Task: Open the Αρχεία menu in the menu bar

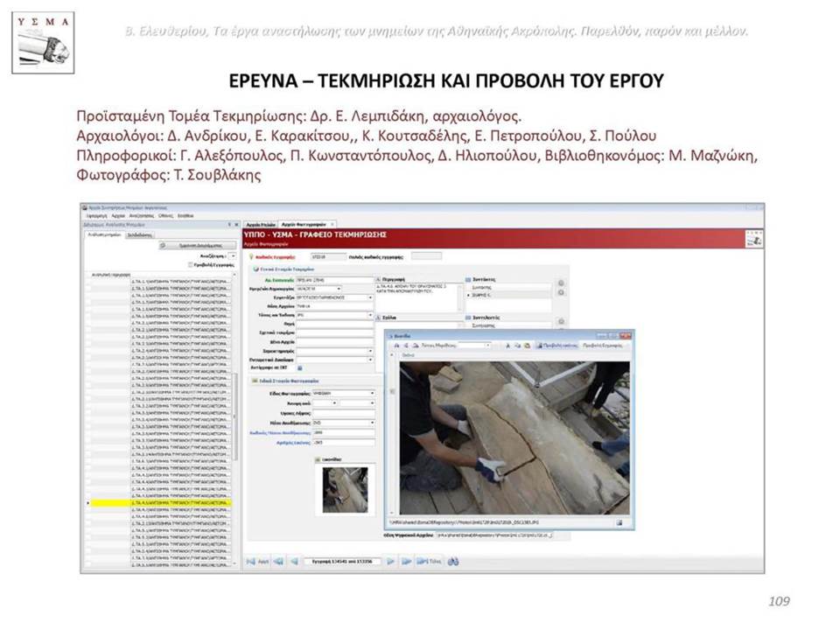Action: click(x=118, y=216)
